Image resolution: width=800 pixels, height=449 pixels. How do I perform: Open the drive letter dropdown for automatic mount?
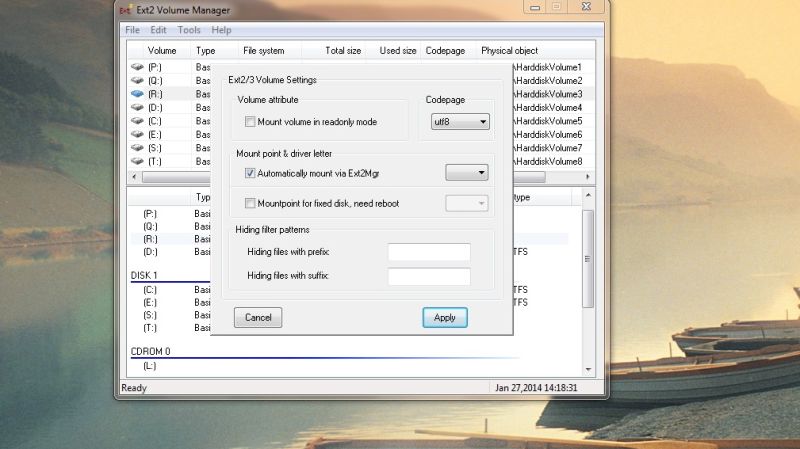467,172
